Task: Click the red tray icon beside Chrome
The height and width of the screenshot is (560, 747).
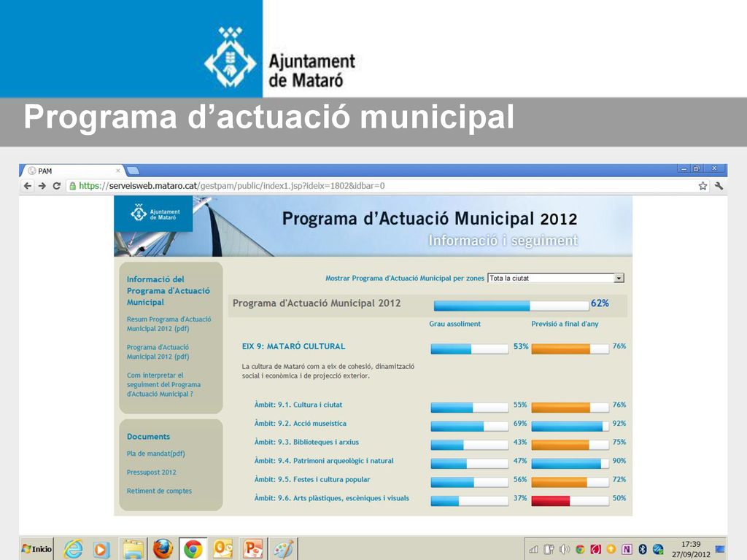Action: coord(595,550)
